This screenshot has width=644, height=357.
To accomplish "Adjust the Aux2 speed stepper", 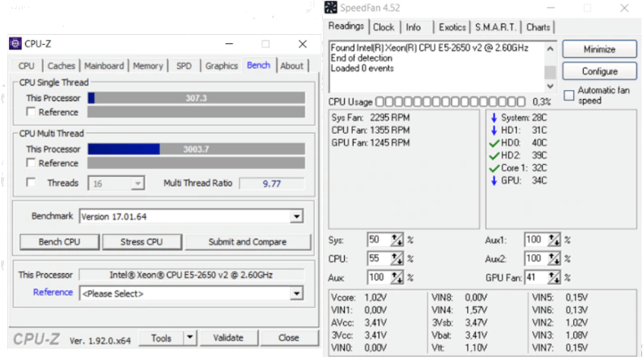I will pos(554,259).
